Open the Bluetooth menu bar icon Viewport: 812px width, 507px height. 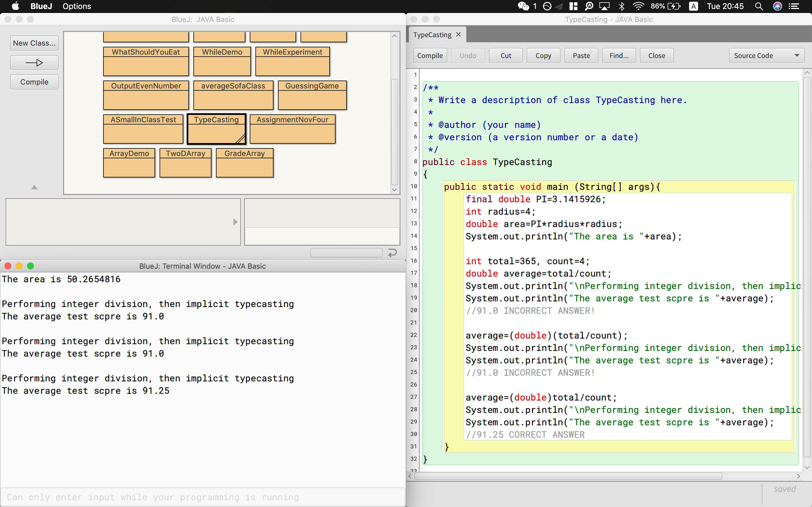(x=621, y=6)
